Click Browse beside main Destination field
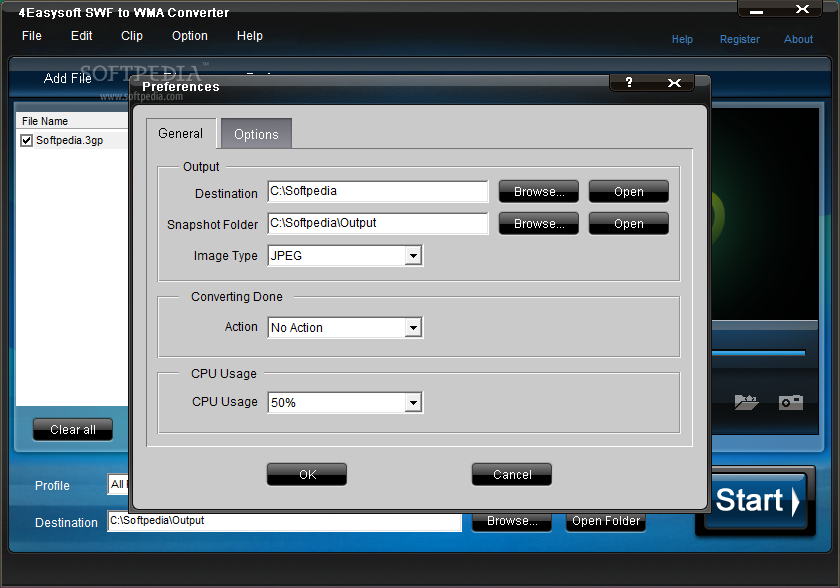Screen dimensions: 840x588 [512, 522]
